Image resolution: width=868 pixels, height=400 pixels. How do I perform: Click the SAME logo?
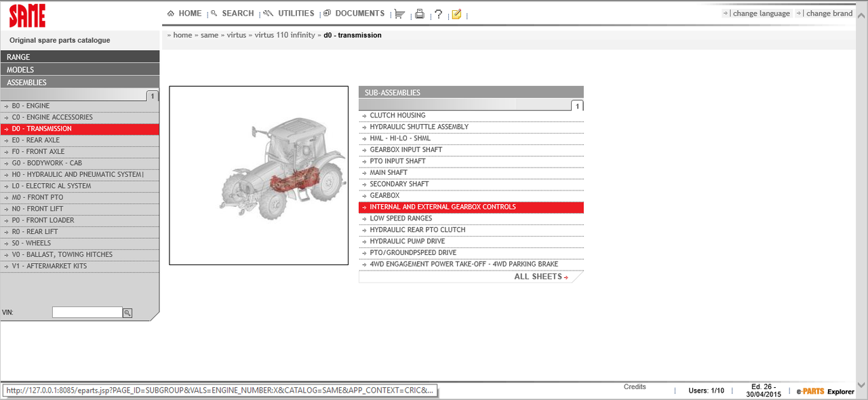click(x=28, y=15)
